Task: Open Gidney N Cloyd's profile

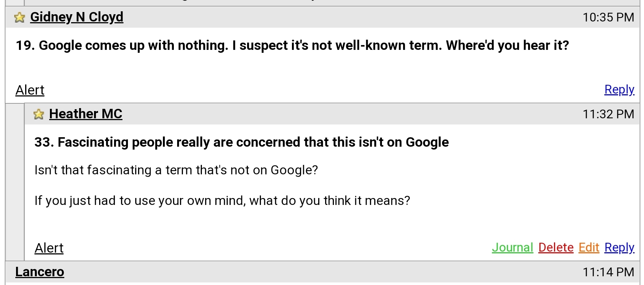Action: (77, 17)
